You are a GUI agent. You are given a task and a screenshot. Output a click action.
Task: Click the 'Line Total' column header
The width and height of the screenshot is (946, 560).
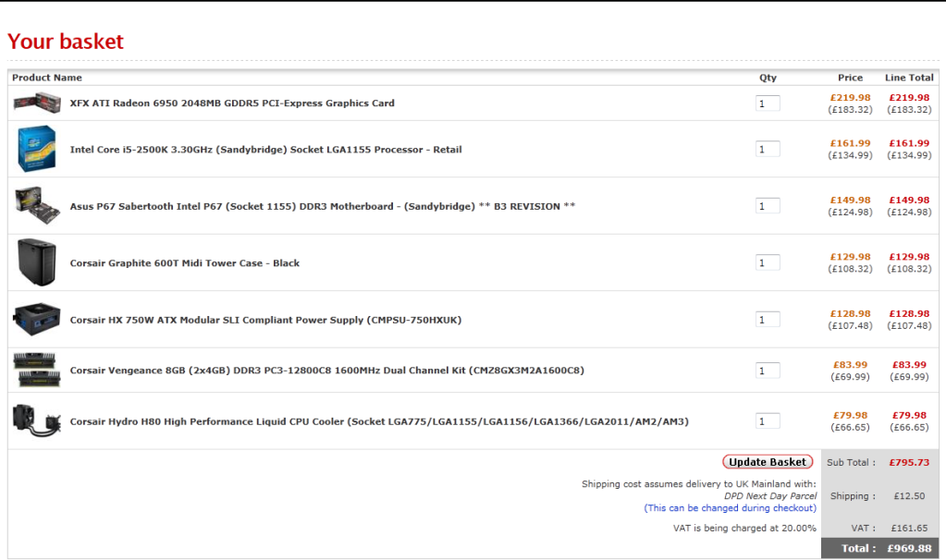(x=909, y=78)
